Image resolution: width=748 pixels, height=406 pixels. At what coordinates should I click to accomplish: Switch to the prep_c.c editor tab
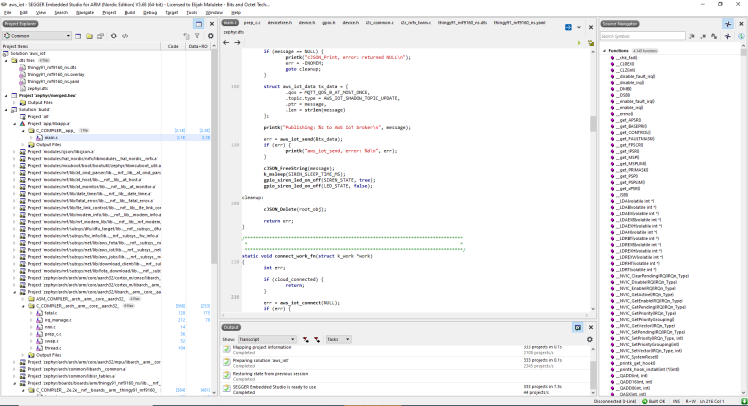252,21
